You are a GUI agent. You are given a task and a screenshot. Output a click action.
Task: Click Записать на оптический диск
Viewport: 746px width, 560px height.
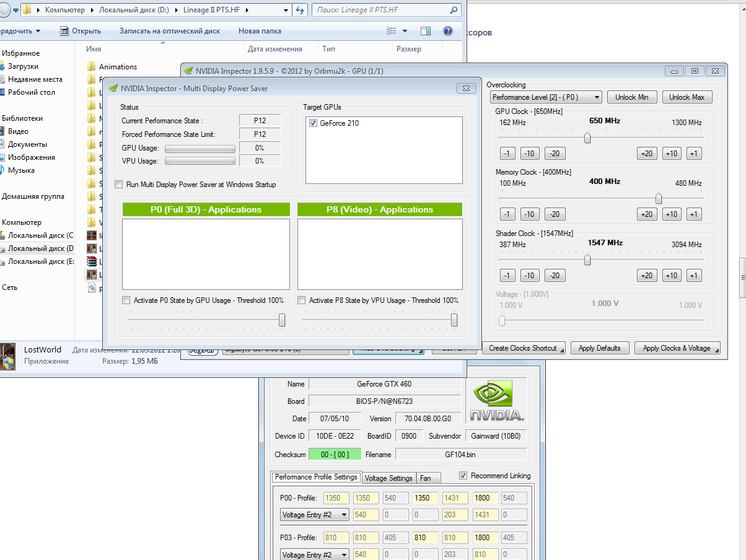point(170,31)
